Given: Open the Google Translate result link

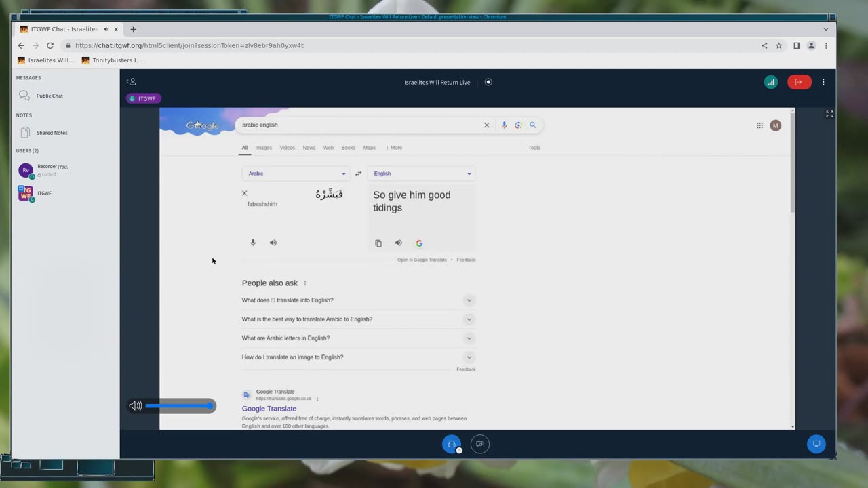Looking at the screenshot, I should [269, 409].
